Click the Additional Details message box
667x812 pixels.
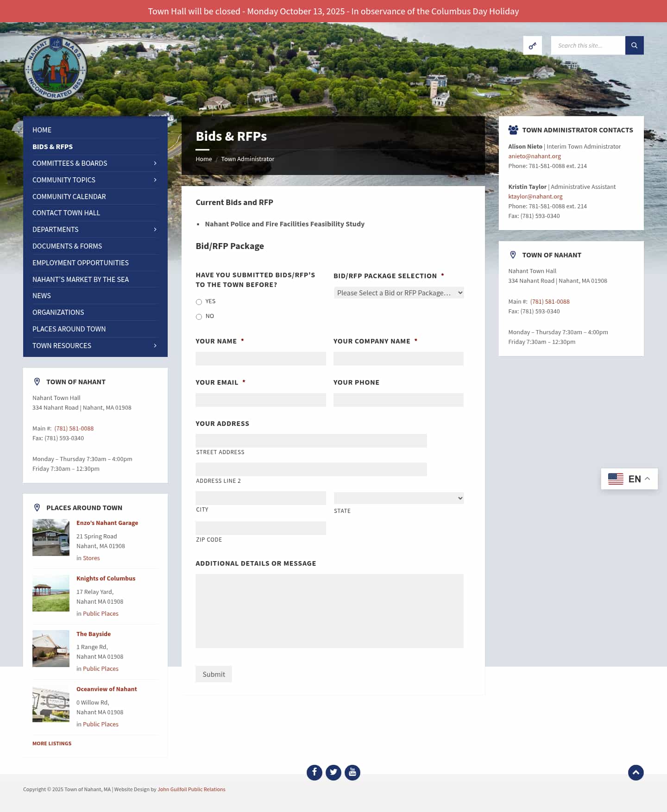329,611
